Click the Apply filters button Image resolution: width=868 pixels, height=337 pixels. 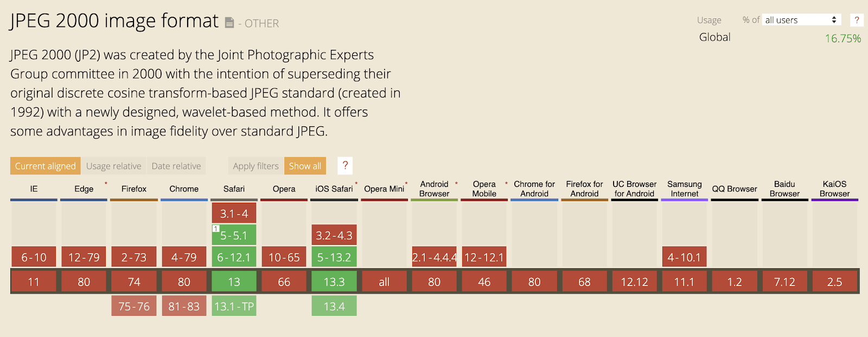[256, 166]
